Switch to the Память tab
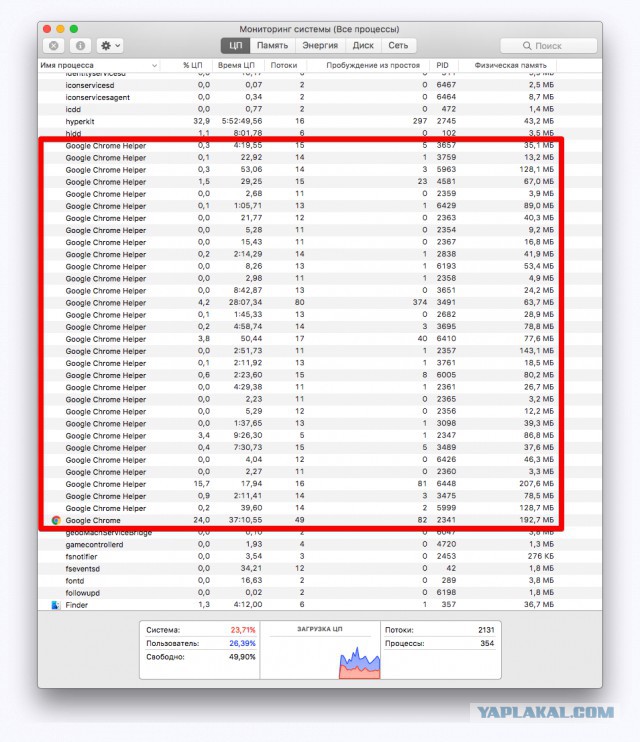This screenshot has height=742, width=640. click(x=272, y=45)
